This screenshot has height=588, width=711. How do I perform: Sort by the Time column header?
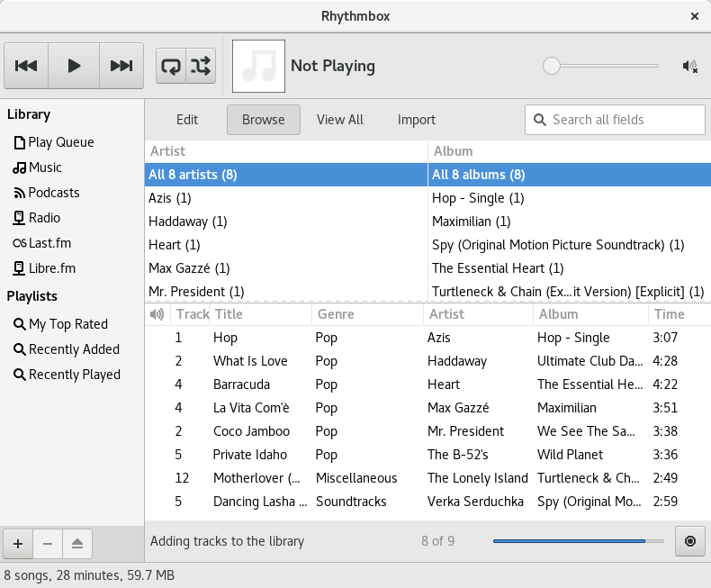pyautogui.click(x=679, y=314)
